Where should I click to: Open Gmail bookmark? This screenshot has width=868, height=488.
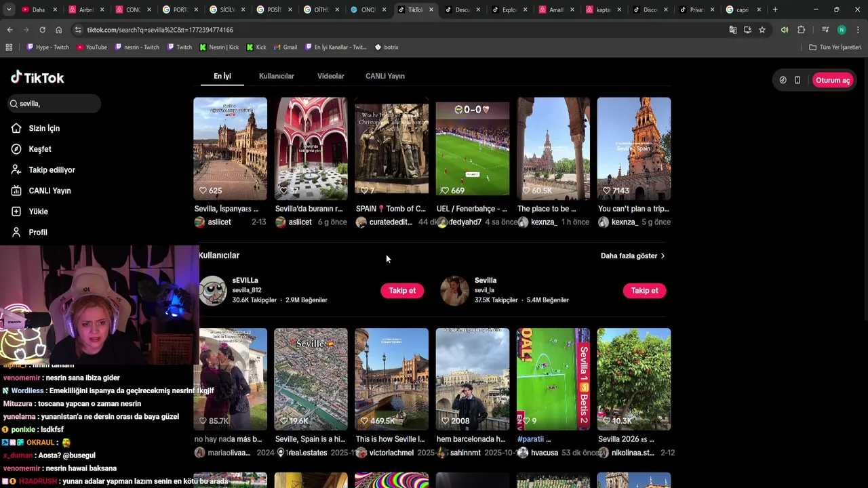(x=285, y=47)
